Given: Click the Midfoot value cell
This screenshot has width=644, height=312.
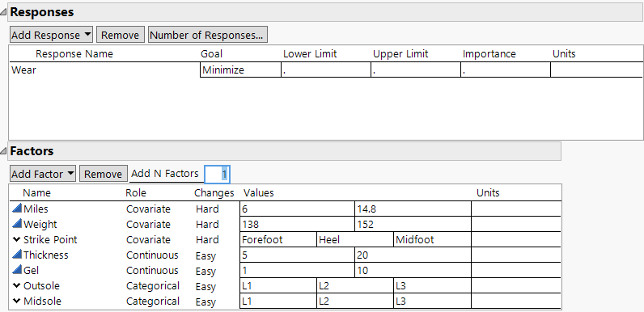Looking at the screenshot, I should [x=432, y=240].
